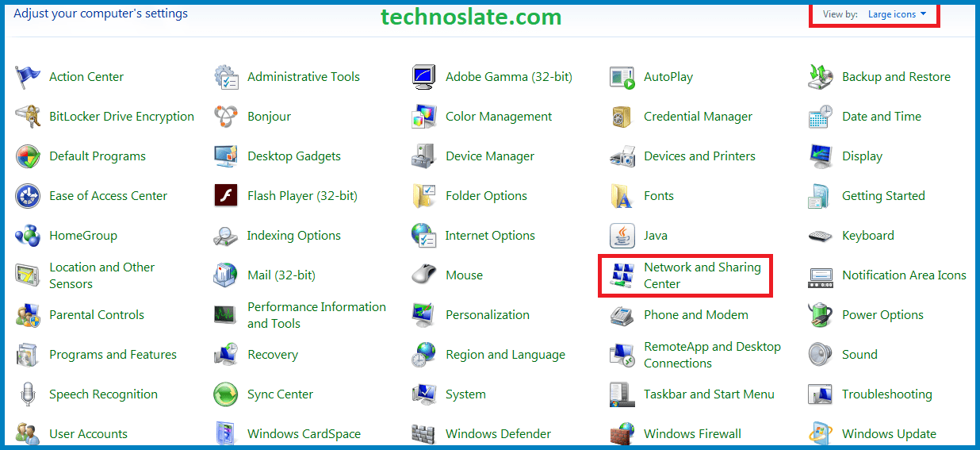Image resolution: width=980 pixels, height=450 pixels.
Task: Click the Mouse icon
Action: tap(424, 275)
